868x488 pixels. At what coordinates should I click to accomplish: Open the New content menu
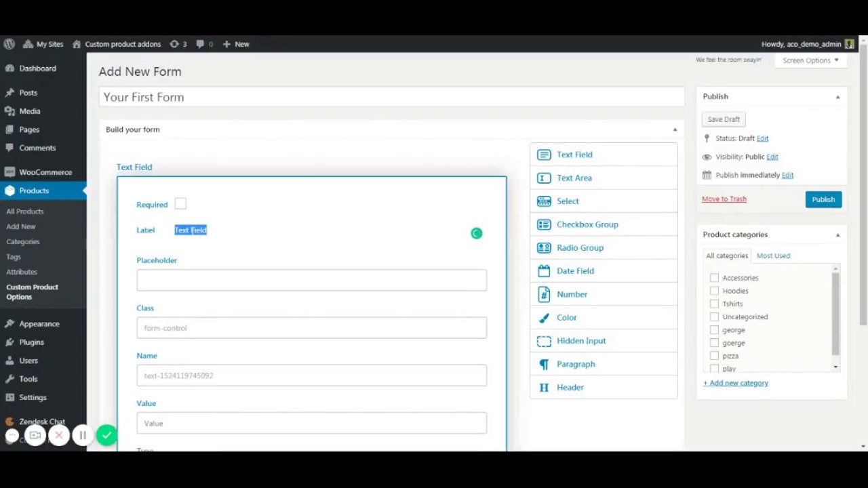coord(235,44)
